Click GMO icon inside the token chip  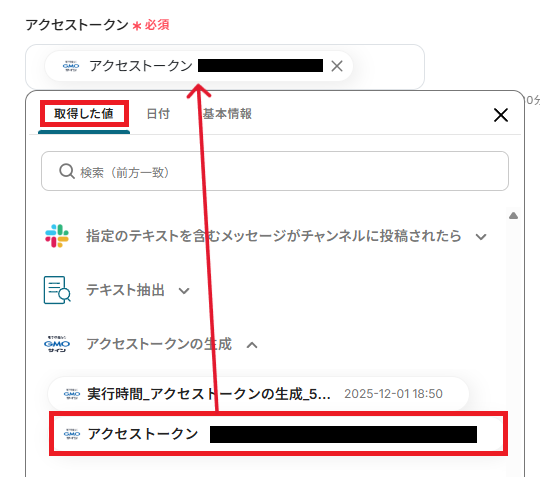tap(71, 66)
